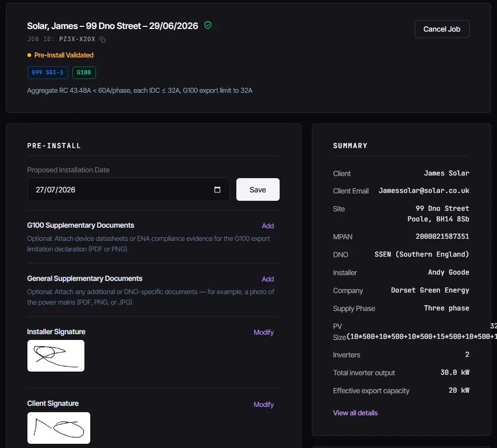Select Supply Phase value Three phase
The image size is (497, 448).
446,308
